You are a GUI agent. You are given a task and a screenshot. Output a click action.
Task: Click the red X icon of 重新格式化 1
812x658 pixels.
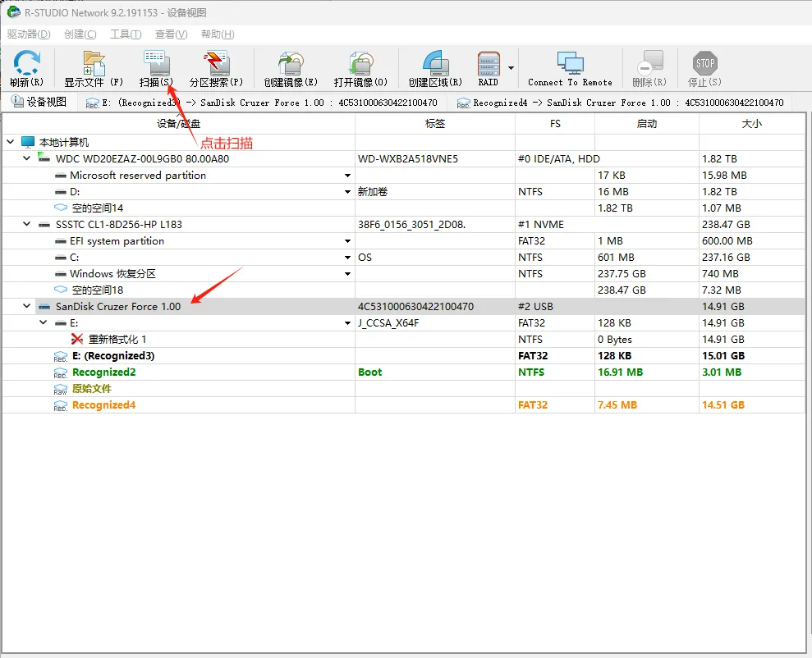click(77, 340)
